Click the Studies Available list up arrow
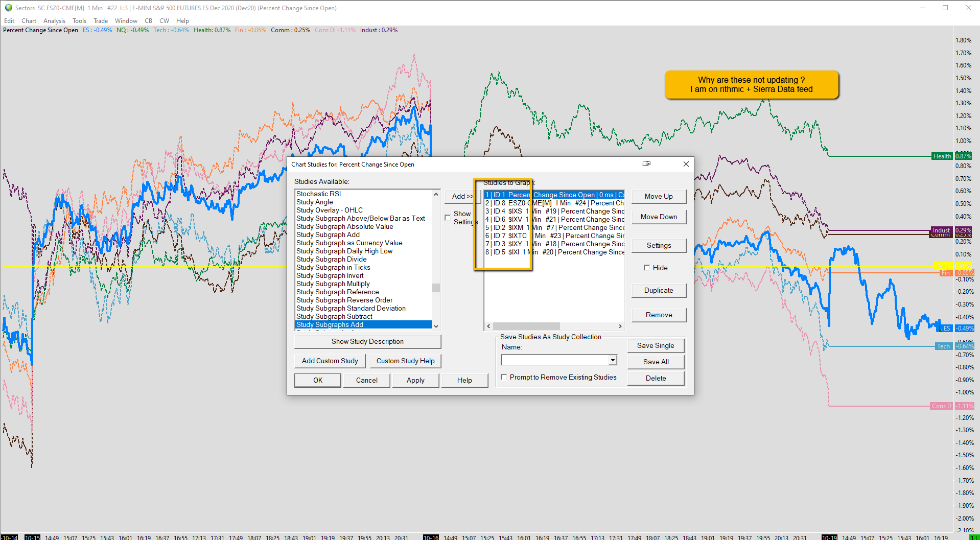Screen dimensions: 980x540 436,194
